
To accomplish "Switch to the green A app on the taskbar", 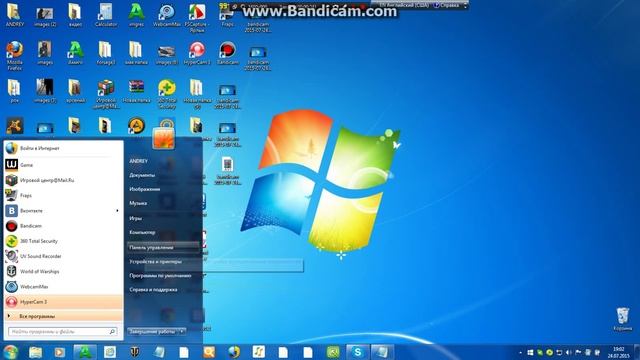I will pyautogui.click(x=85, y=352).
